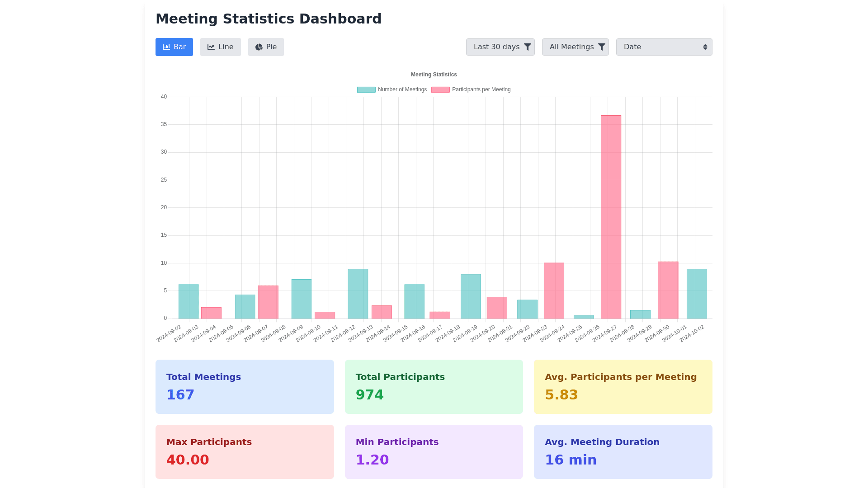Click funnel icon next to Last 30 days

tap(528, 47)
